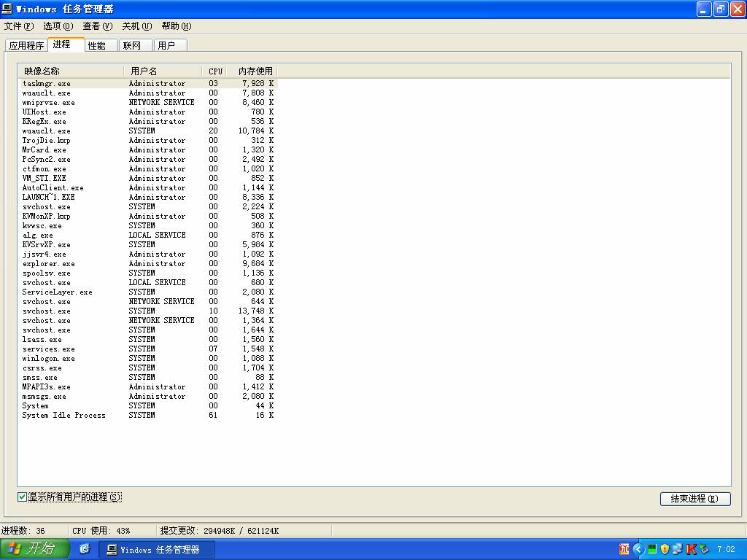Select the LAUNCH~1.EXE process row
Viewport: 747px width, 560px height.
148,197
